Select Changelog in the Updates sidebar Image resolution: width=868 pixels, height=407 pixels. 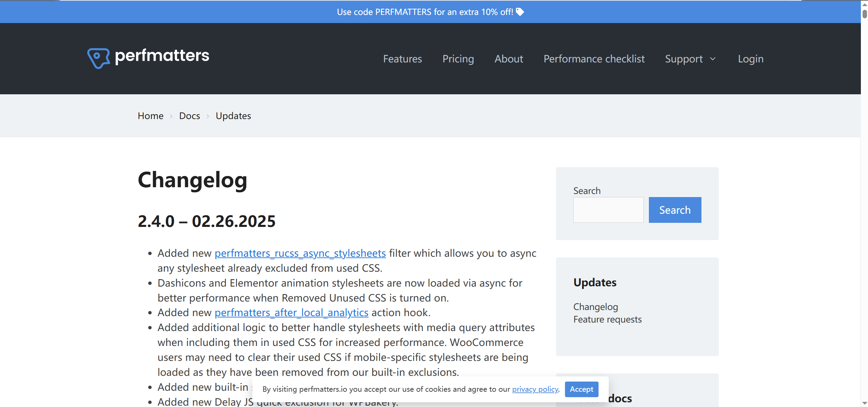(595, 306)
